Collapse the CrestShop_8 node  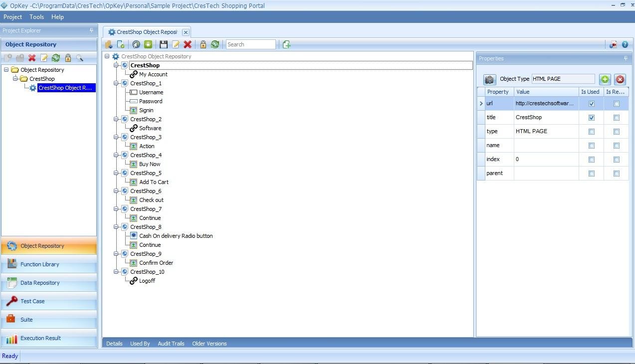(116, 227)
